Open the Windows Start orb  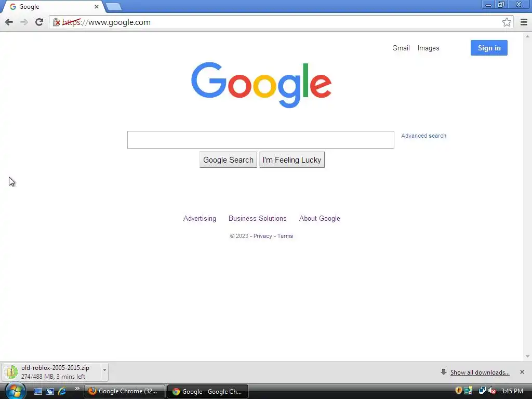click(x=15, y=391)
